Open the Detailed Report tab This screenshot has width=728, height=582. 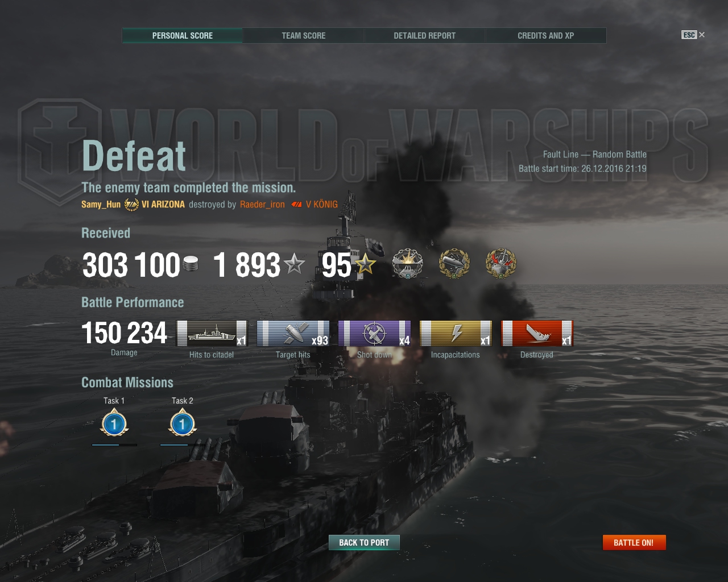tap(425, 36)
